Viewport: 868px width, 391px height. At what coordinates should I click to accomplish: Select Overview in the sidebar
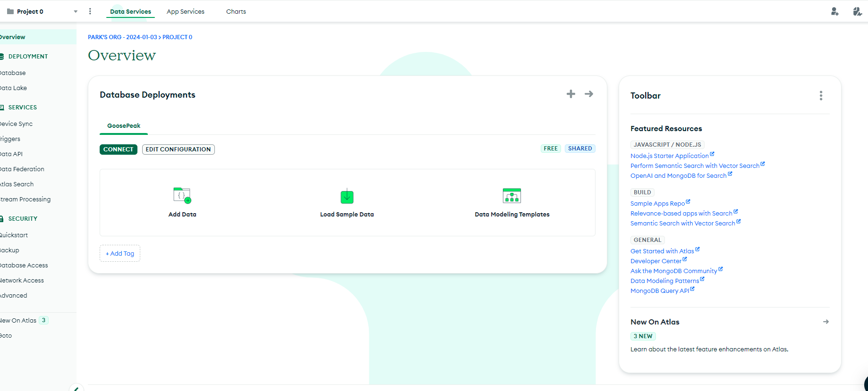38,37
